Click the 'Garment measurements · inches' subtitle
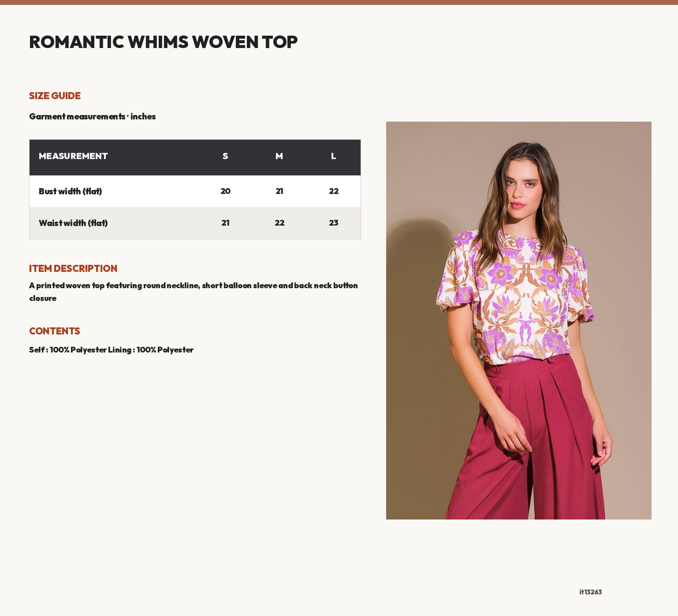The image size is (678, 616). point(93,116)
